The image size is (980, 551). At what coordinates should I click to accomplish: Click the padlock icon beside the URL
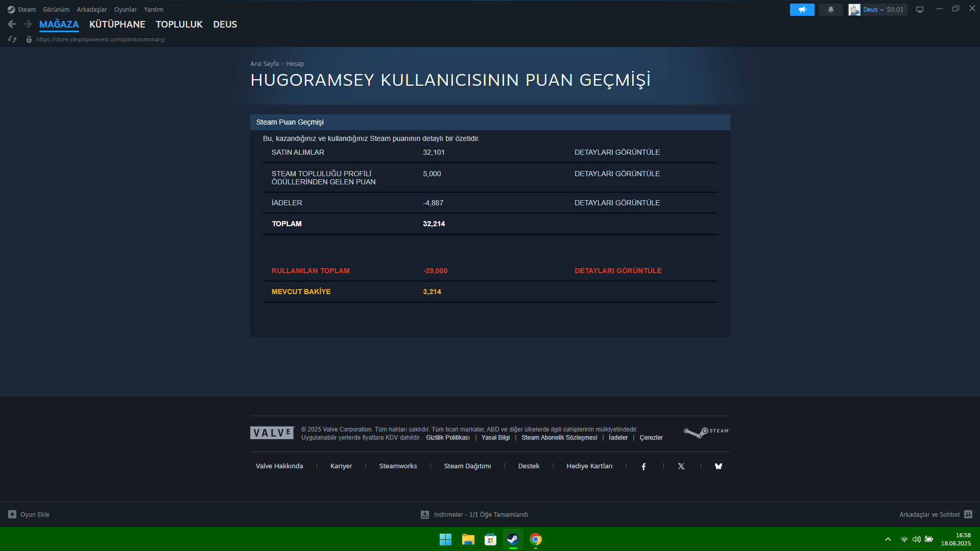pos(29,39)
